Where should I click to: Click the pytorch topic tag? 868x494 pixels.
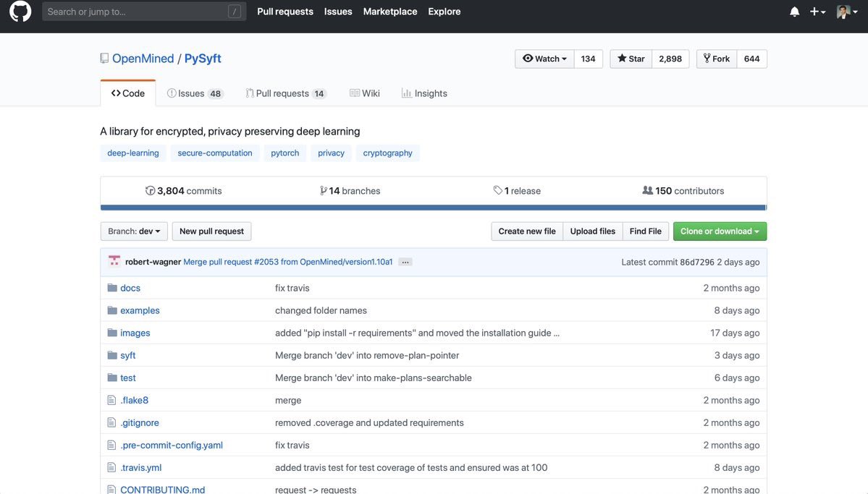click(285, 153)
